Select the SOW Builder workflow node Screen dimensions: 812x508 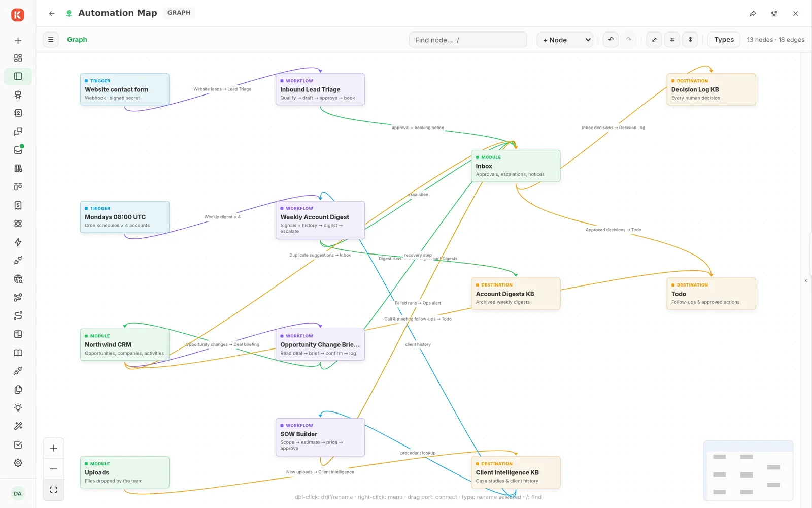320,437
